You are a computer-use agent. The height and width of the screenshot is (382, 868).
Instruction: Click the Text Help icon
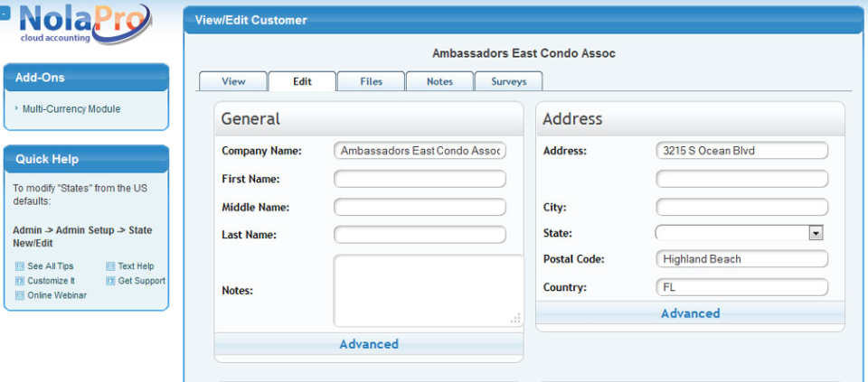pos(110,266)
